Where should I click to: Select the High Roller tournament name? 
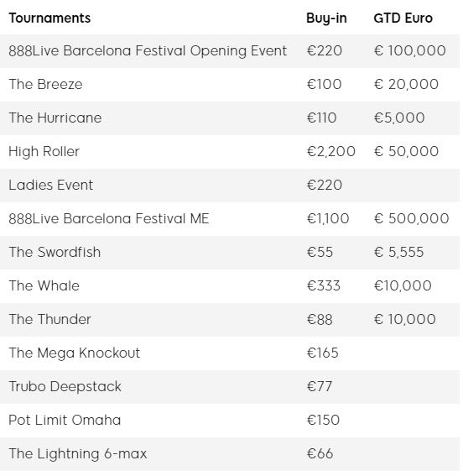[44, 152]
